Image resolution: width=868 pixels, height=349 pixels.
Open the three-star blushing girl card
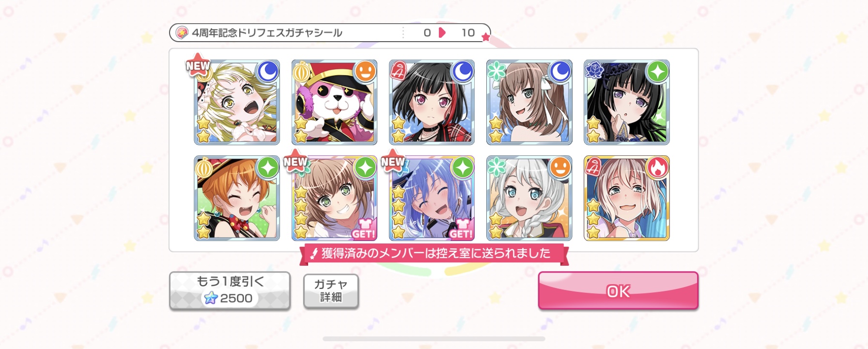(626, 198)
